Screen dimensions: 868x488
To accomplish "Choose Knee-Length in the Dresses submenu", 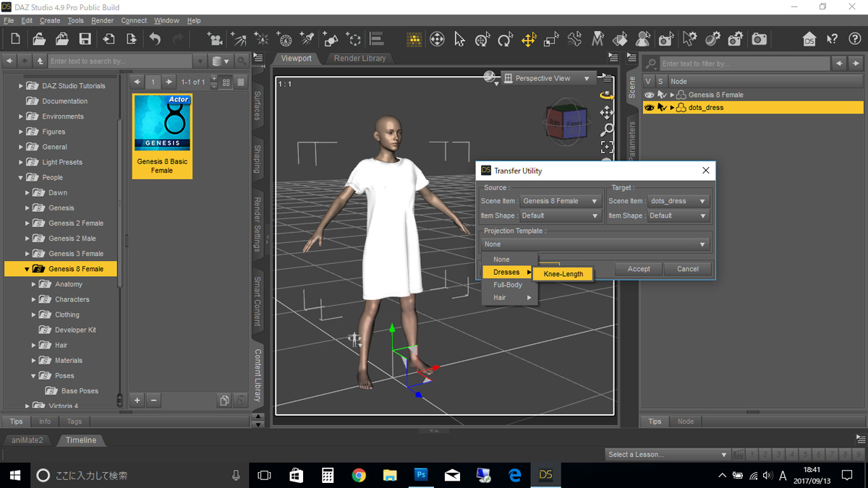I will [x=563, y=274].
